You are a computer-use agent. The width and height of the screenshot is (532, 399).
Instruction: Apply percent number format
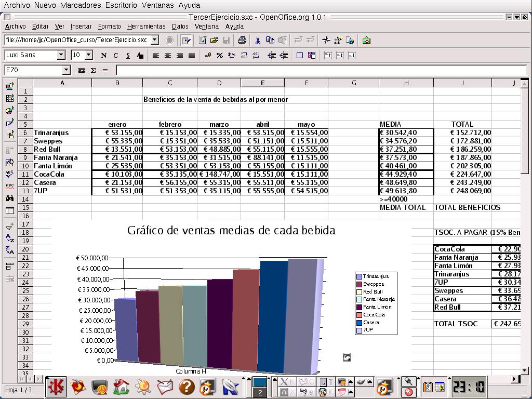coord(220,55)
